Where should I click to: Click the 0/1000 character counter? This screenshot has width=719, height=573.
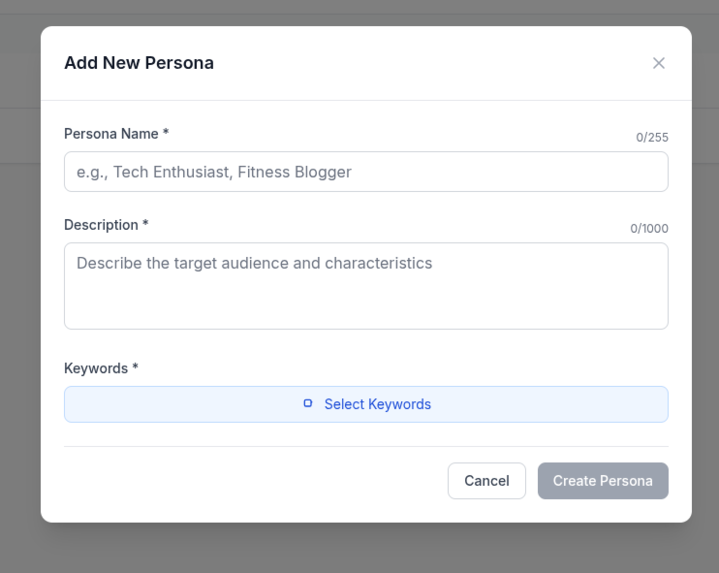coord(649,229)
